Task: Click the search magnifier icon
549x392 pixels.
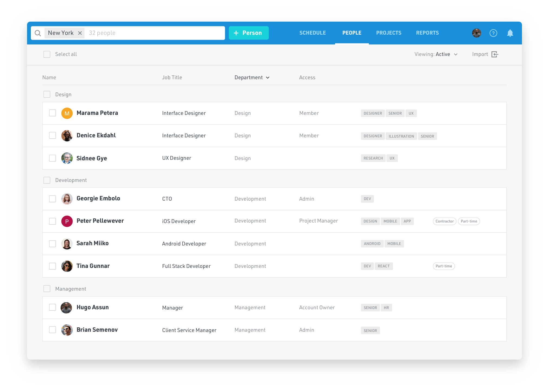Action: [x=38, y=33]
